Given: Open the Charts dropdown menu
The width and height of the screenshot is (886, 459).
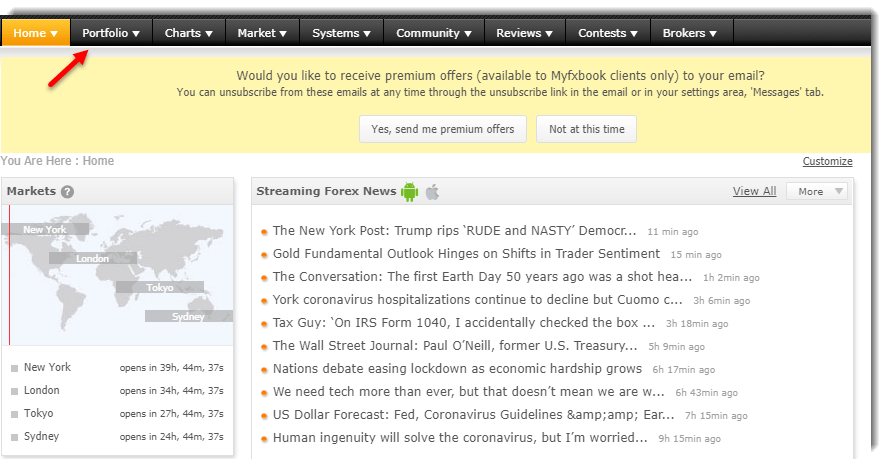Looking at the screenshot, I should [x=188, y=33].
